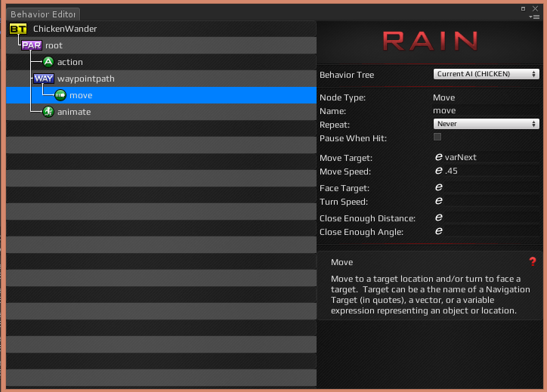Viewport: 547px width, 392px height.
Task: Click the yellow BT behavior tree icon
Action: point(18,29)
